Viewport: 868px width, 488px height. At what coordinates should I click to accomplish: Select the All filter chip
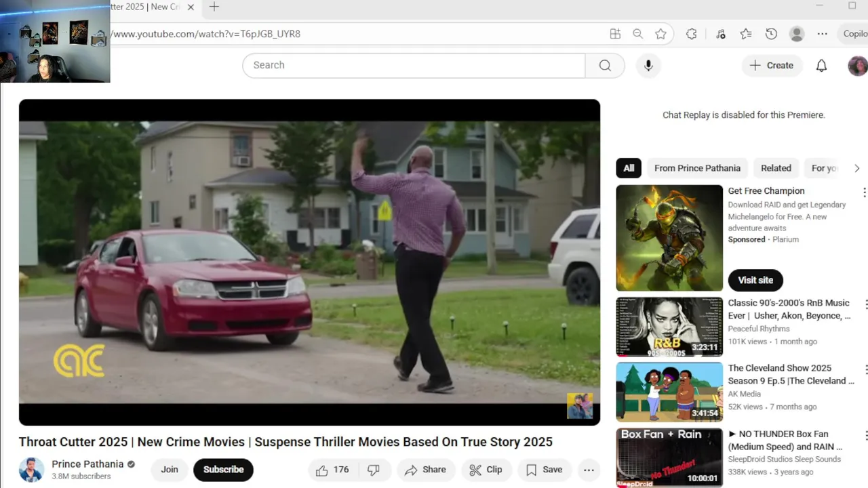629,168
